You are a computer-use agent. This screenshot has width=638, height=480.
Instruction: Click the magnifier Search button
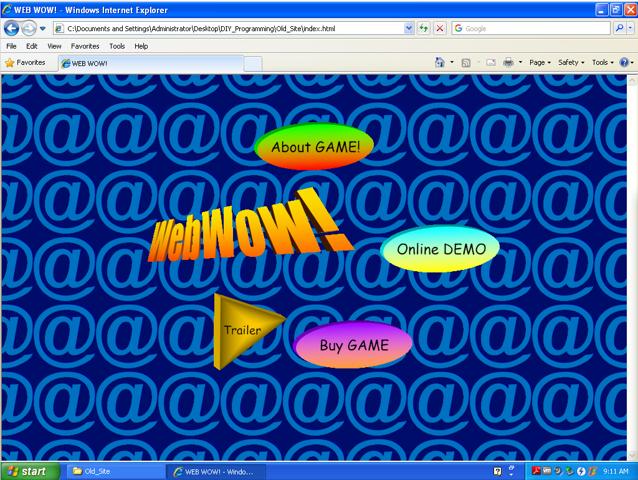click(x=619, y=28)
